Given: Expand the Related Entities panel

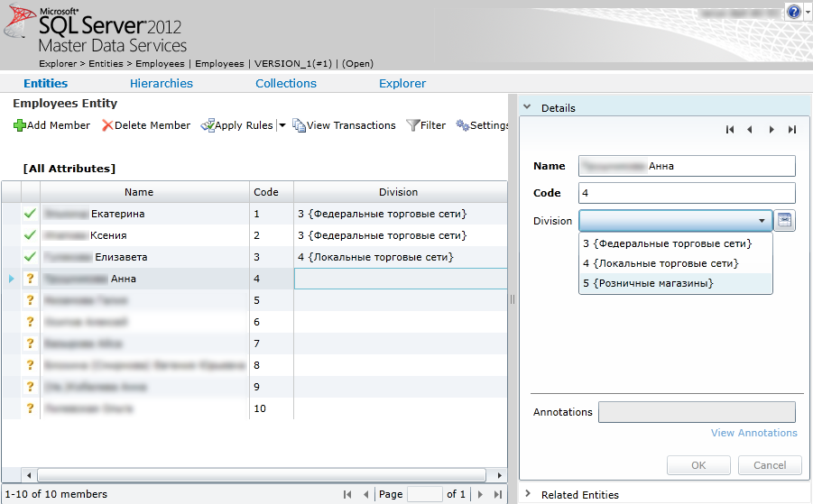Looking at the screenshot, I should coord(527,494).
